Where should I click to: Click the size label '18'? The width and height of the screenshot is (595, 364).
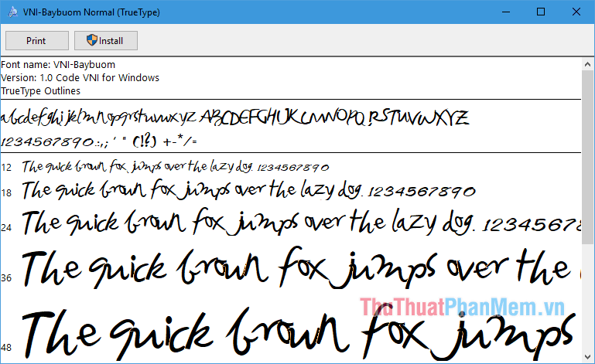click(6, 193)
